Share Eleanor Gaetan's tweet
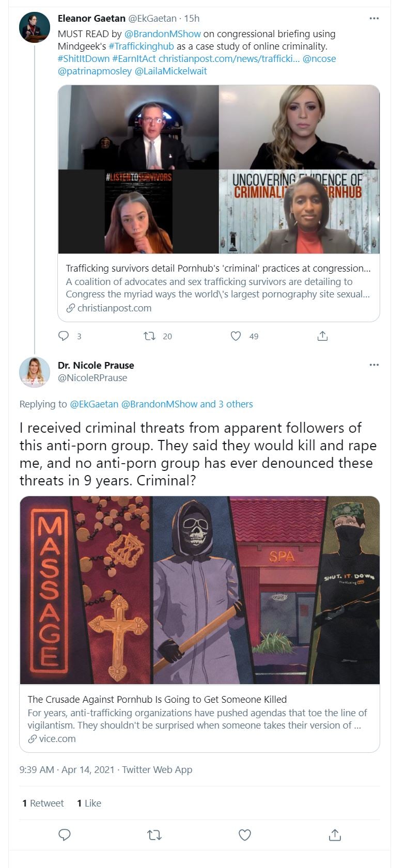Viewport: 406px width, 868px height. [322, 336]
